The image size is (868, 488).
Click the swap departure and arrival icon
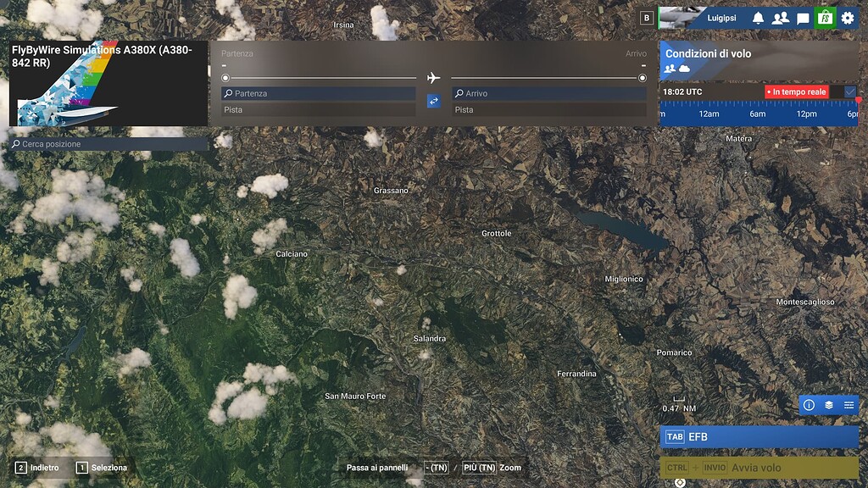click(434, 100)
